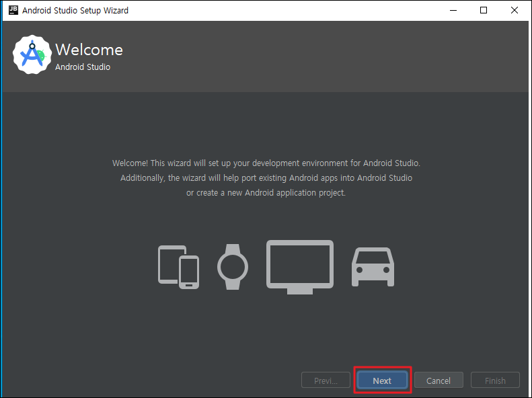Viewport: 532px width, 398px height.
Task: Click the TV screen icon
Action: (300, 267)
